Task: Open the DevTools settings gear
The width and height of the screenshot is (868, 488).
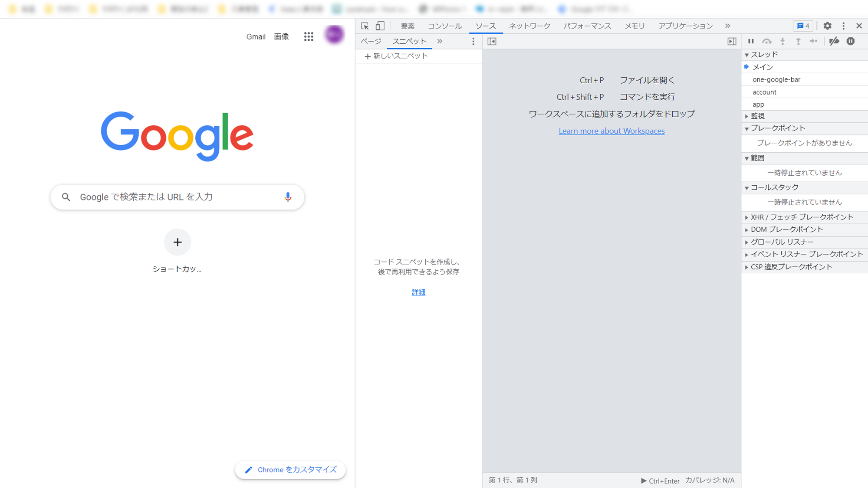Action: coord(828,26)
